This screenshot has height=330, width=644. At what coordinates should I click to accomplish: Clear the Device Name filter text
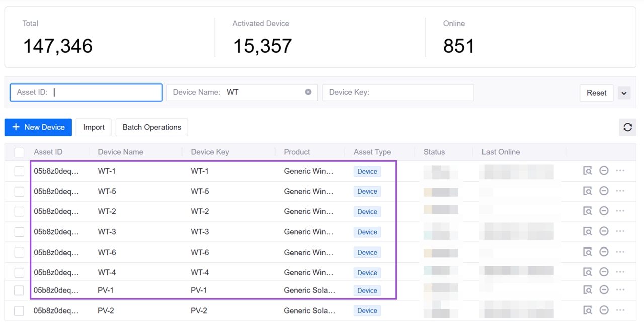tap(308, 92)
